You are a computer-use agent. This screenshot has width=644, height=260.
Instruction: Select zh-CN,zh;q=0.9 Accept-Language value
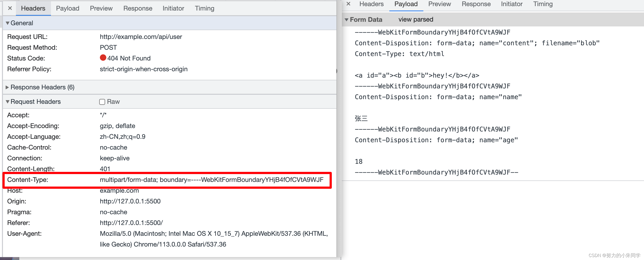(122, 137)
